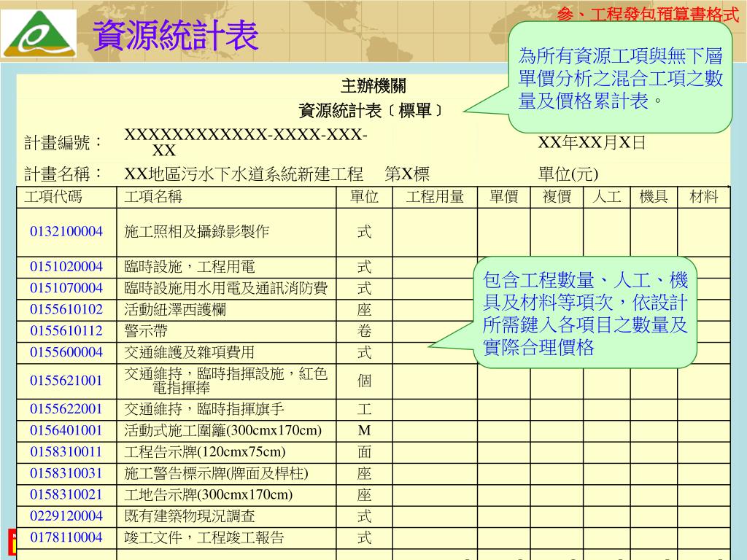Click the callout starting 為所有資源工項

coord(620,77)
